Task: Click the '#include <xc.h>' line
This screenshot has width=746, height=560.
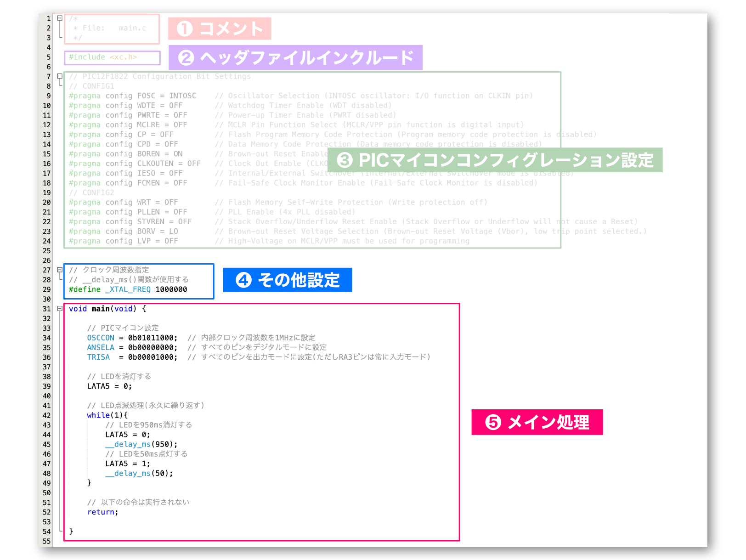Action: 103,57
